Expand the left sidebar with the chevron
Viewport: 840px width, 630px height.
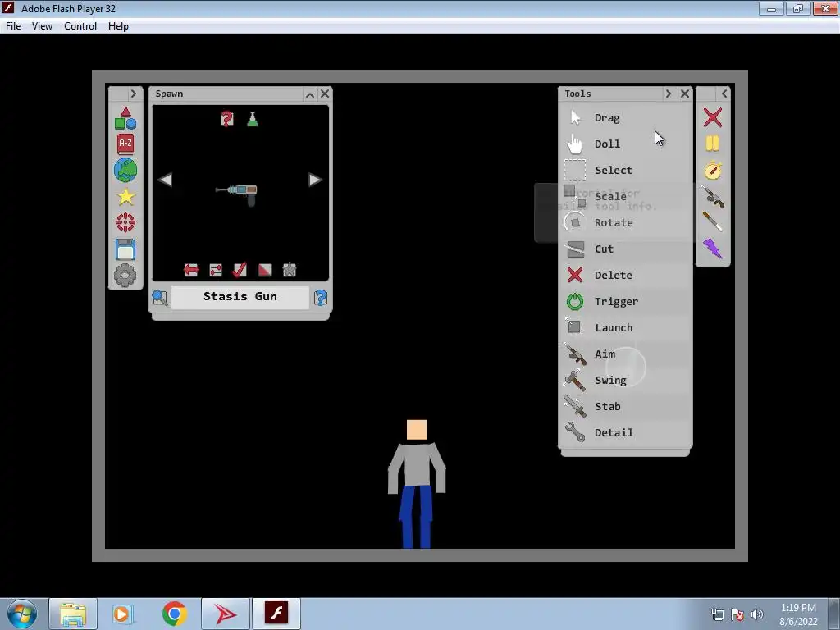134,94
